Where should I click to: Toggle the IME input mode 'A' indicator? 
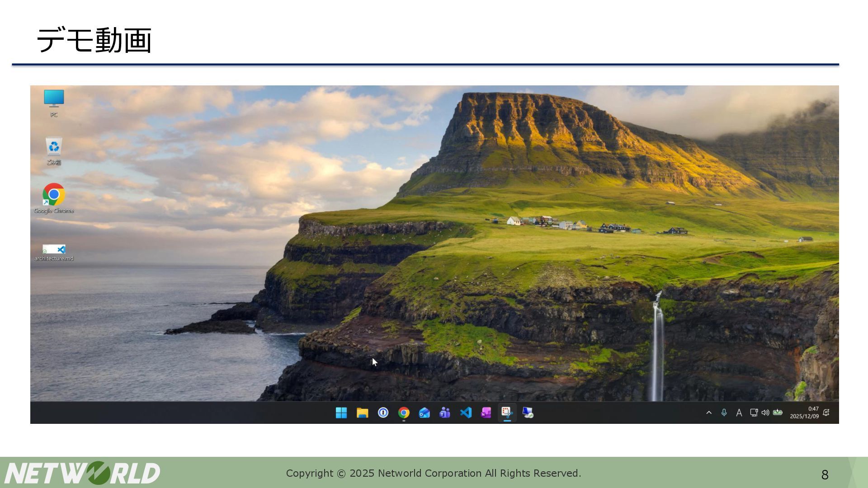pyautogui.click(x=739, y=413)
